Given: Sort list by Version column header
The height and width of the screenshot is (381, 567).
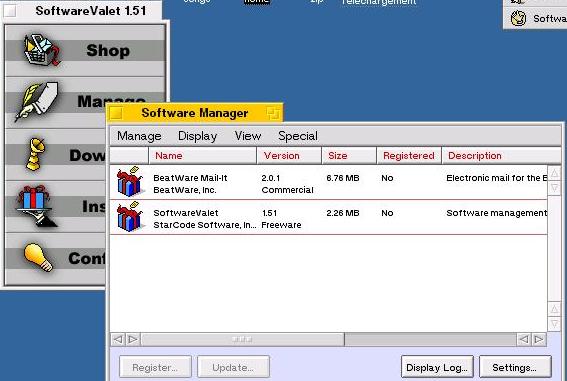Looking at the screenshot, I should tap(289, 156).
